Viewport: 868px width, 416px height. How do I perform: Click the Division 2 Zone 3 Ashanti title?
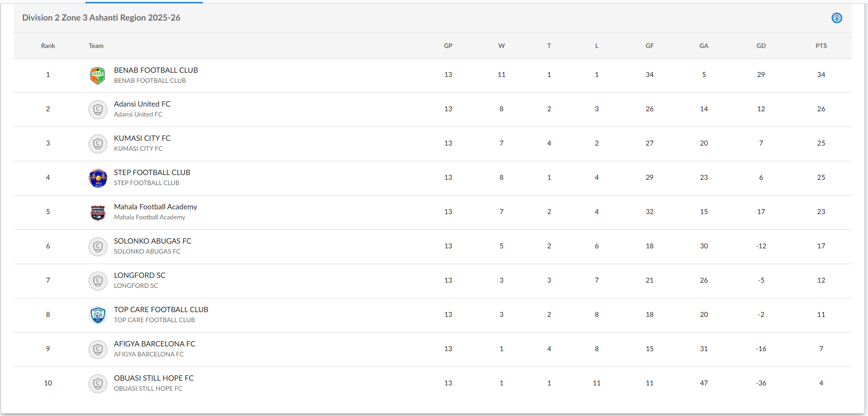click(101, 18)
